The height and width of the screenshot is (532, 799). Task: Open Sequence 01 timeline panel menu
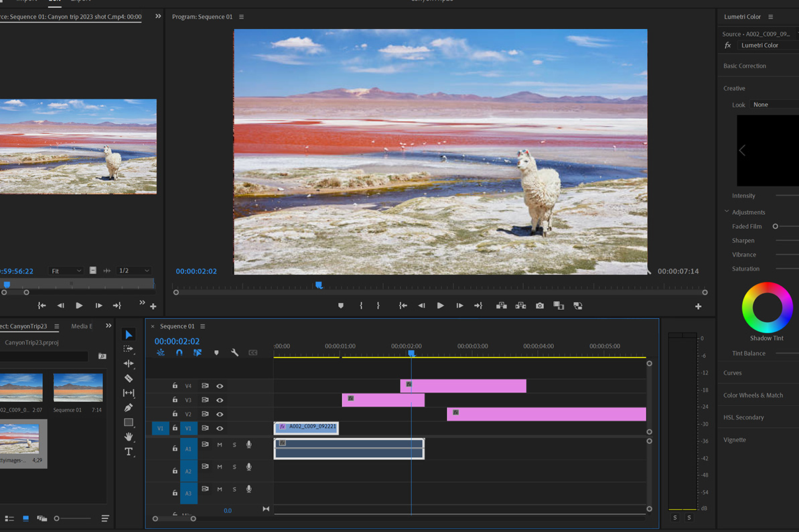[203, 327]
